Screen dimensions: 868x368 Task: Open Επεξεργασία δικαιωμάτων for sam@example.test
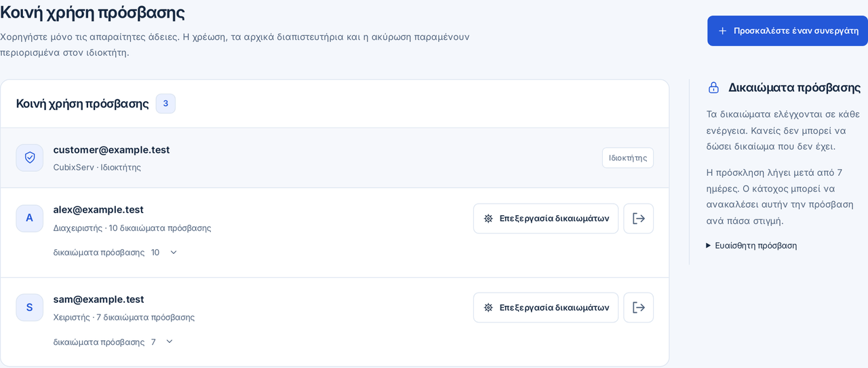[546, 308]
